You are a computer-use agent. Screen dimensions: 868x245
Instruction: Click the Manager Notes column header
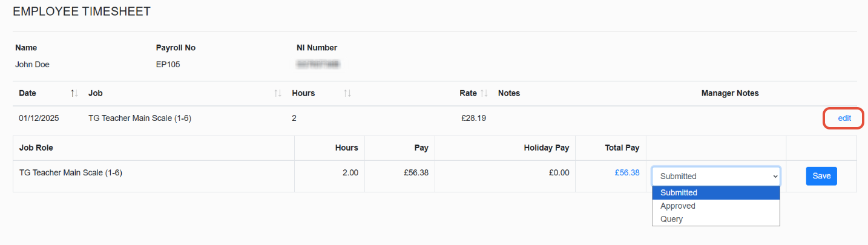pyautogui.click(x=729, y=93)
